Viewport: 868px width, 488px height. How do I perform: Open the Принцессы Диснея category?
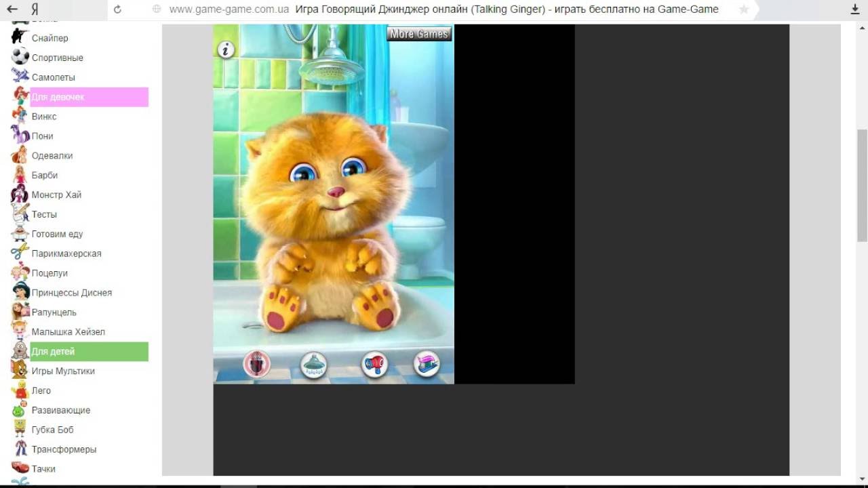(72, 293)
